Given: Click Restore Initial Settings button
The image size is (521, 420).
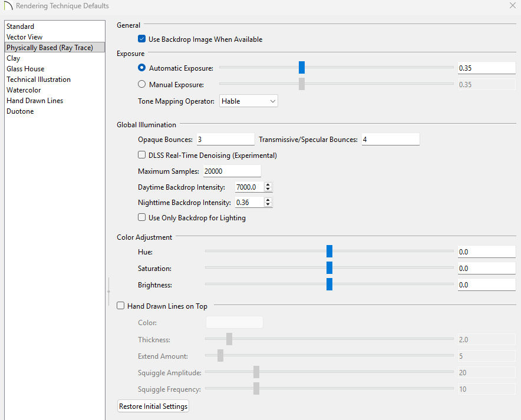Looking at the screenshot, I should (153, 406).
